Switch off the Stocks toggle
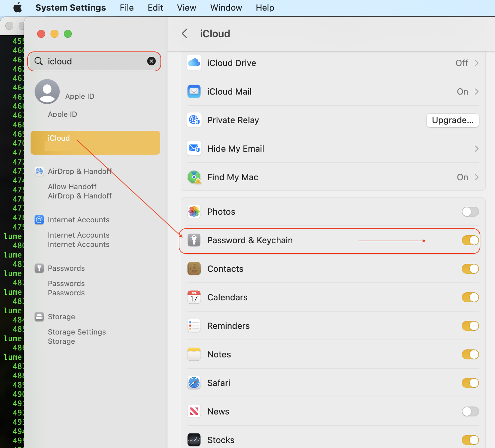Viewport: 495px width, 448px height. click(x=470, y=440)
